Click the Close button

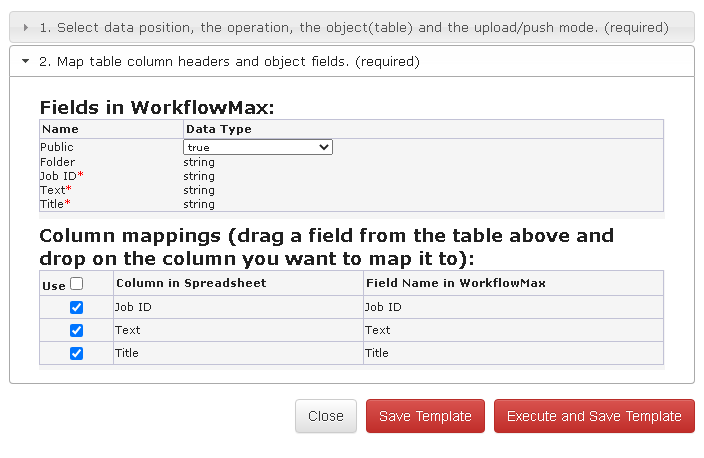coord(326,416)
